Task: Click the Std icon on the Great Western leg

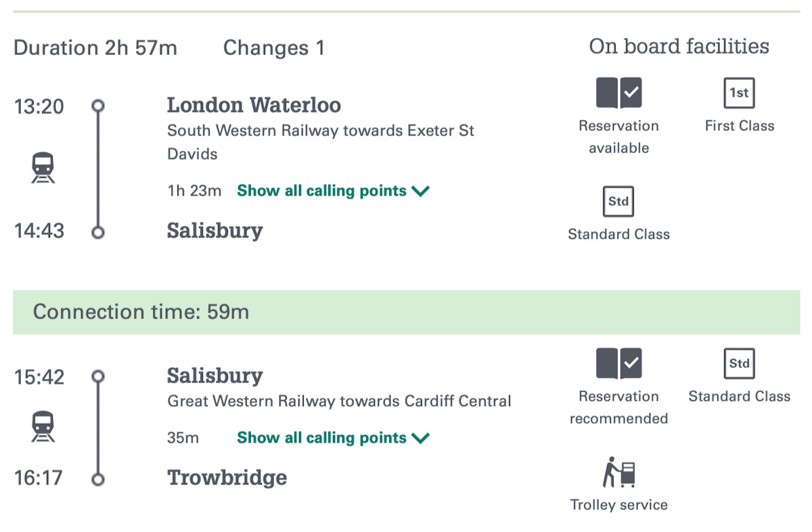Action: [739, 363]
